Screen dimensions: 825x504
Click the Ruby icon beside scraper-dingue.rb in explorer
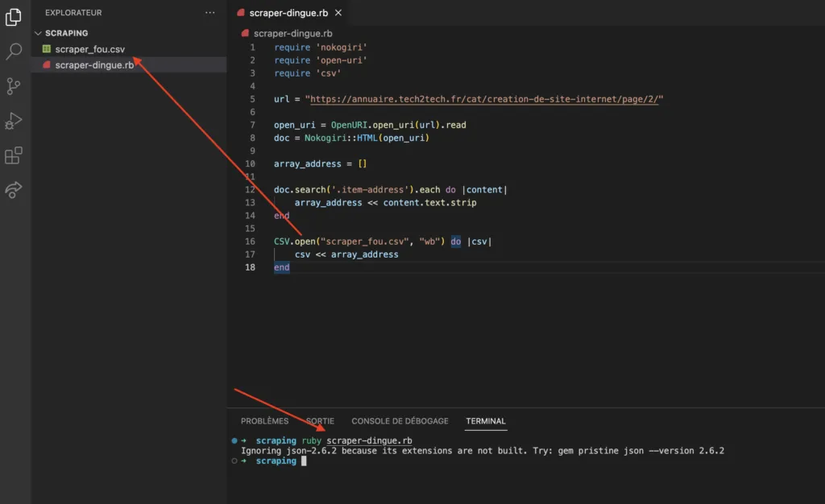pos(46,64)
